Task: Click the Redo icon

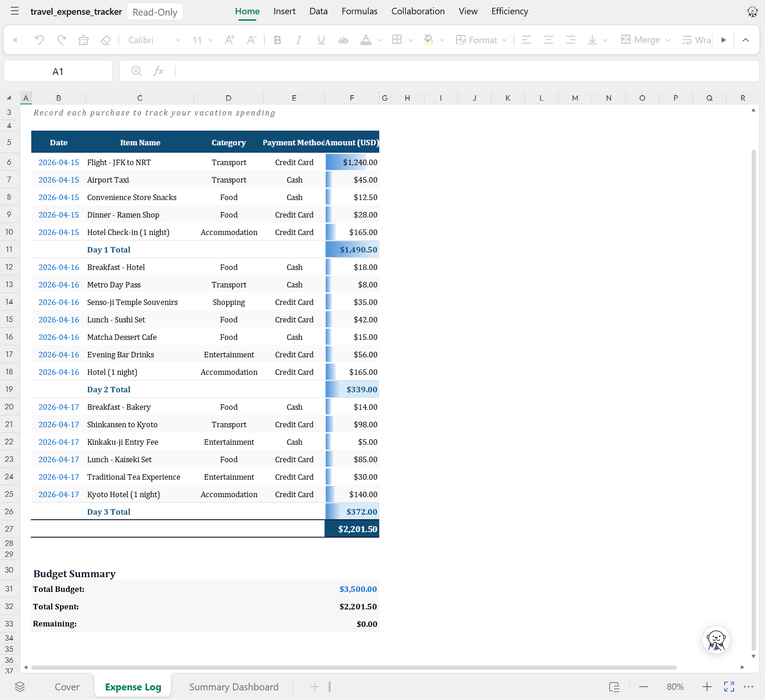Action: [62, 40]
